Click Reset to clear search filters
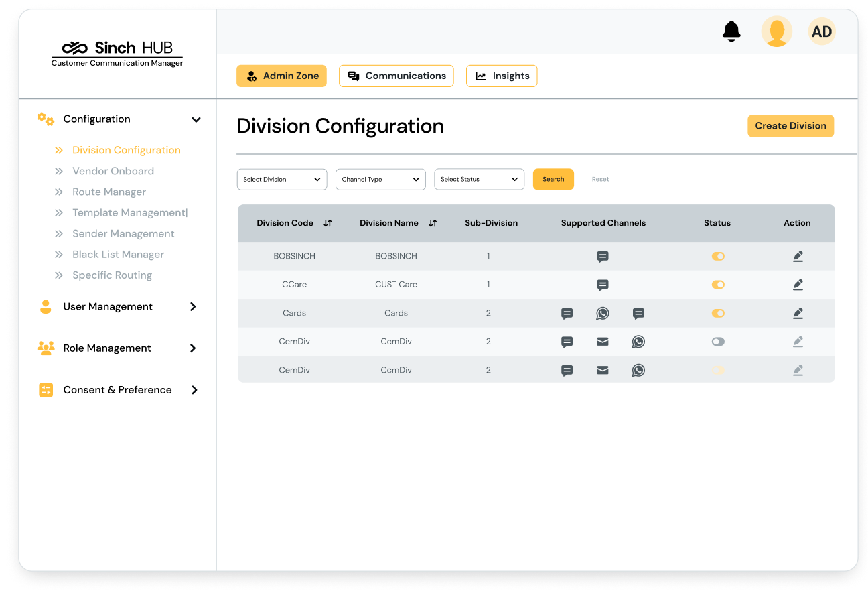 600,179
